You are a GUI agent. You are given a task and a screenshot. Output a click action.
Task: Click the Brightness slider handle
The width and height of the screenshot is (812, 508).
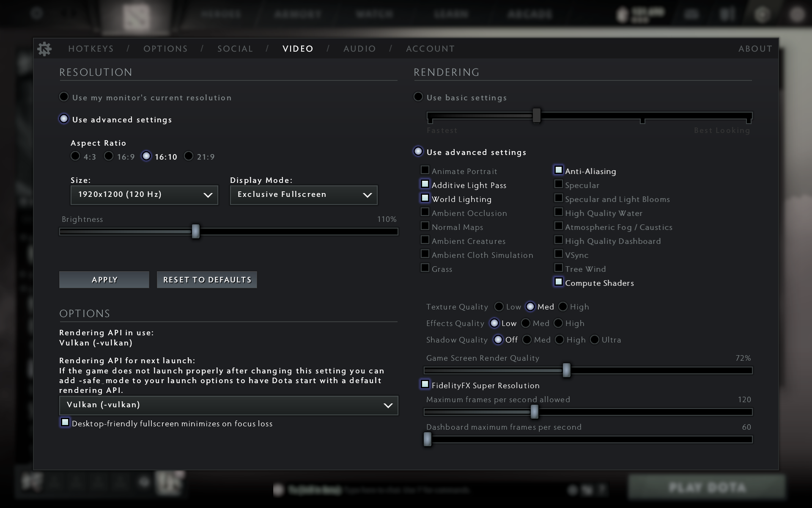(x=195, y=232)
